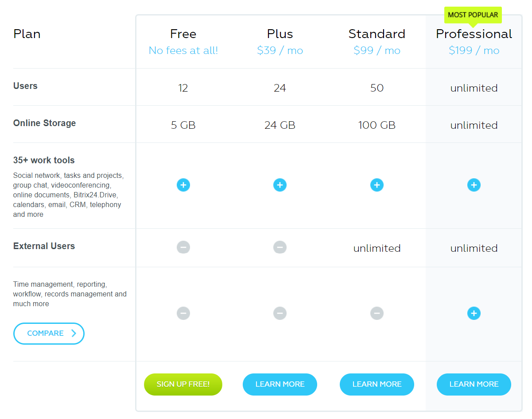Image resolution: width=532 pixels, height=419 pixels.
Task: Click the plus icon under Standard plan work tools
Action: [x=377, y=185]
